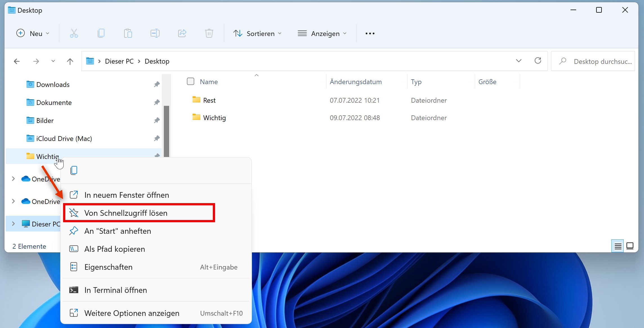
Task: Refresh the folder view
Action: click(x=538, y=61)
